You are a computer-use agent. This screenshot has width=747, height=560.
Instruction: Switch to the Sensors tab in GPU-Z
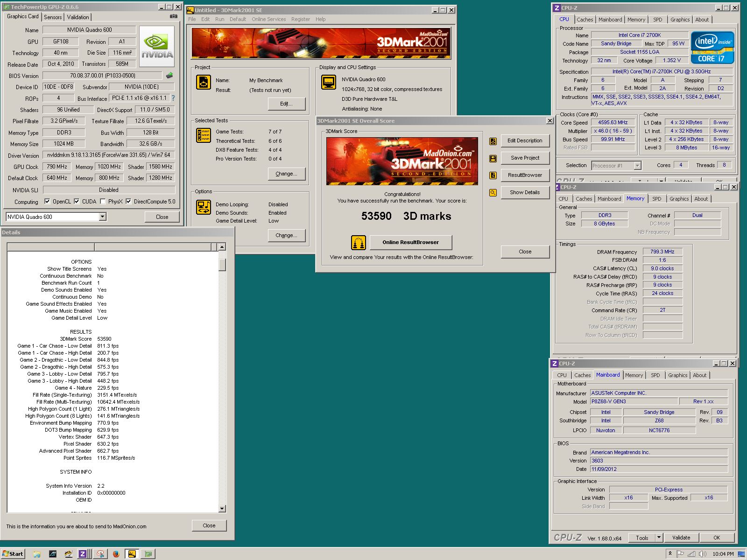(53, 17)
